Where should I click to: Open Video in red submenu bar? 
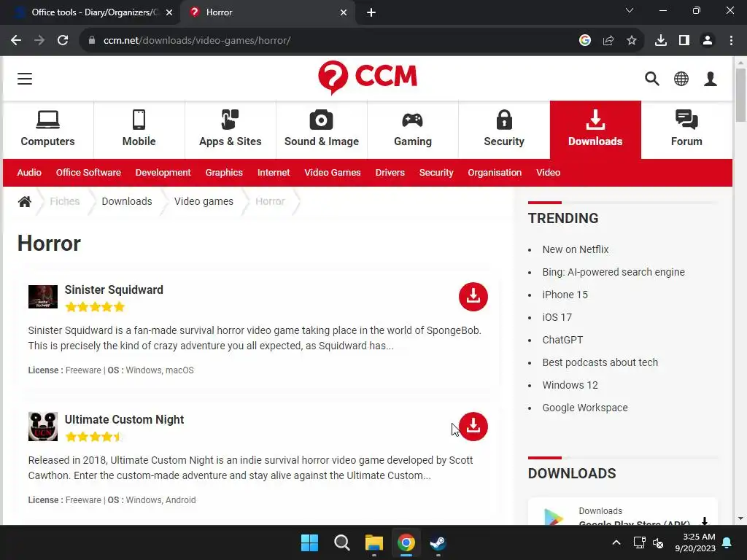click(549, 172)
